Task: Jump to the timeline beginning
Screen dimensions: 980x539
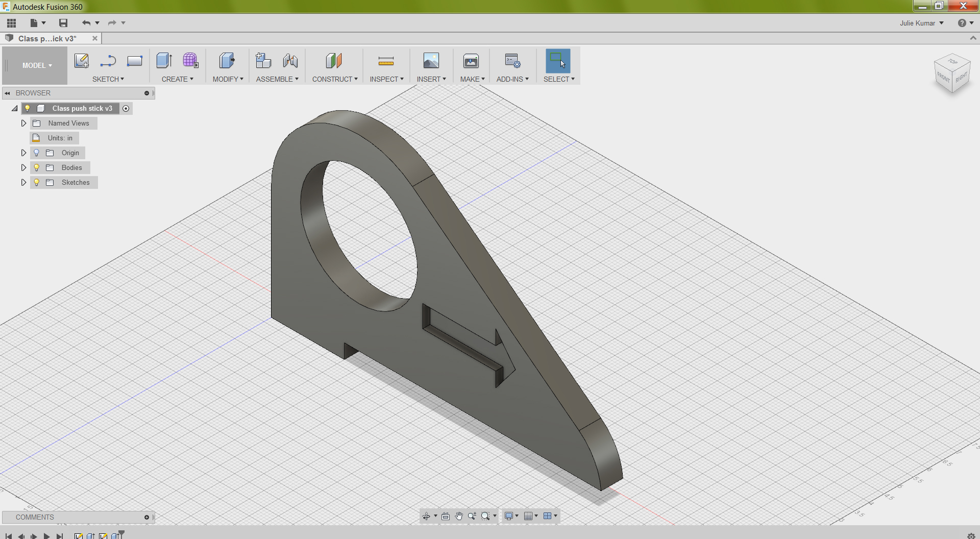Action: point(8,536)
